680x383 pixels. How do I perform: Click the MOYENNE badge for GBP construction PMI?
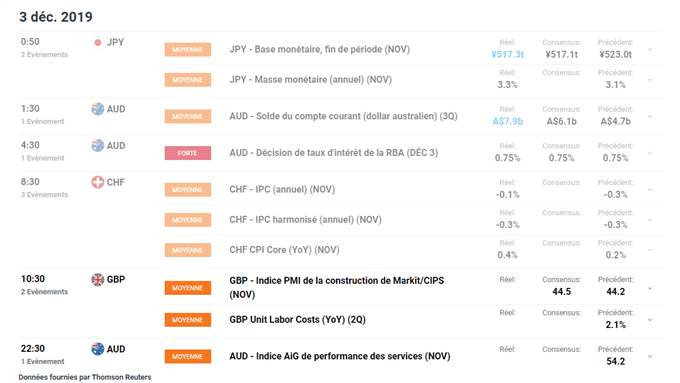pos(188,288)
